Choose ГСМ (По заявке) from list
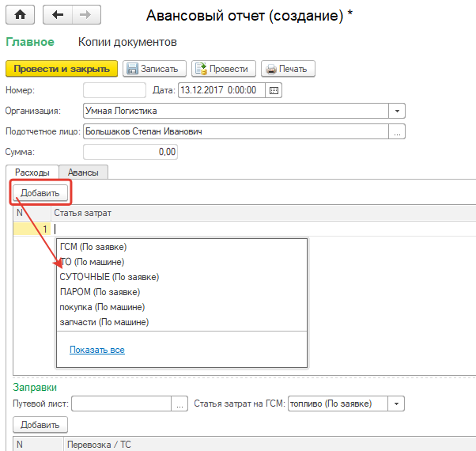This screenshot has width=476, height=451. point(182,247)
